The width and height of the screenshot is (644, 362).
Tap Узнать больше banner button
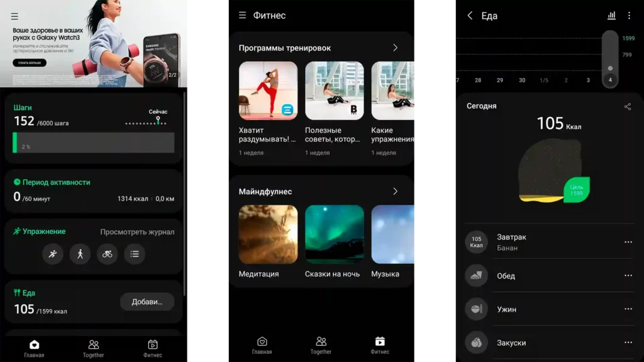coord(30,63)
